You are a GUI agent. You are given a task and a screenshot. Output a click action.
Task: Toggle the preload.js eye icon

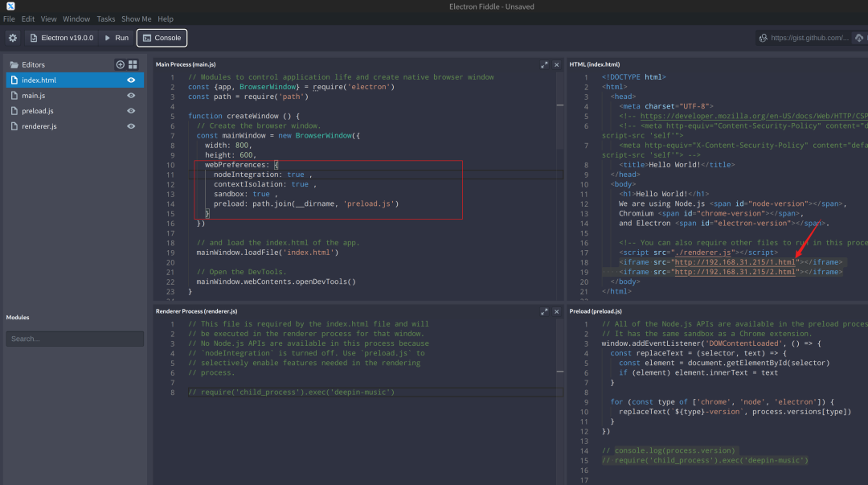click(x=131, y=111)
